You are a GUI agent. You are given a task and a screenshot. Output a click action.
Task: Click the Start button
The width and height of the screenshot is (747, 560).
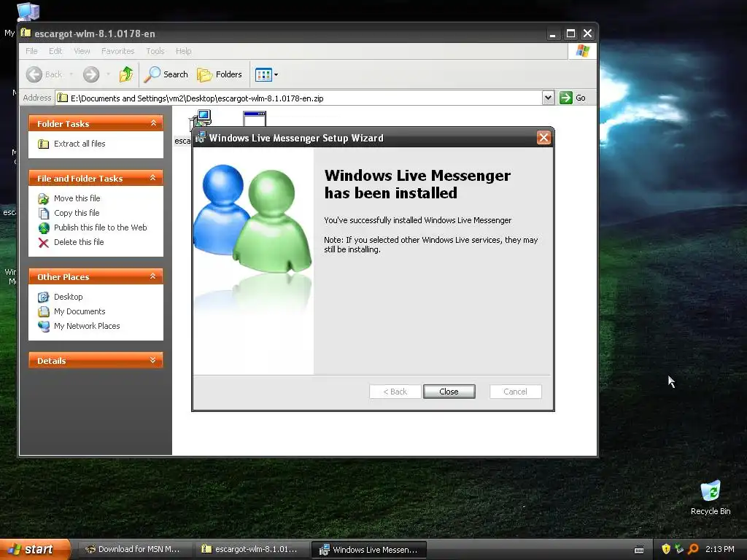coord(35,549)
